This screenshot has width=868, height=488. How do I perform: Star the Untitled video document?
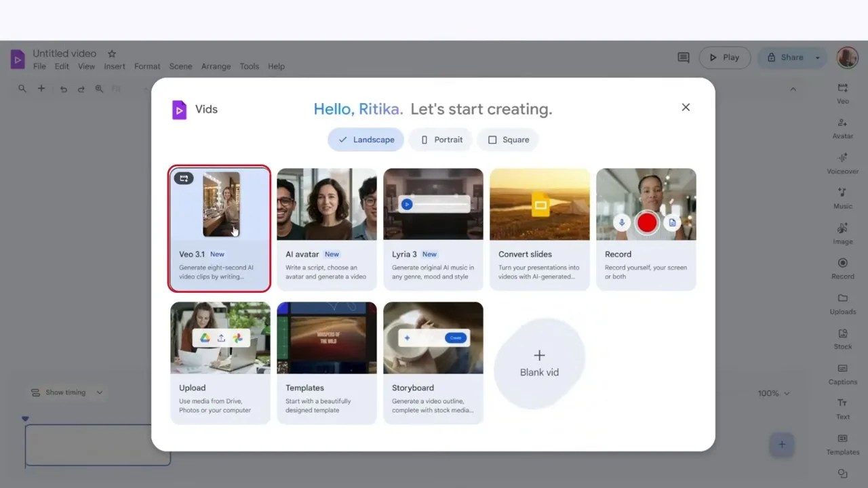click(x=112, y=54)
